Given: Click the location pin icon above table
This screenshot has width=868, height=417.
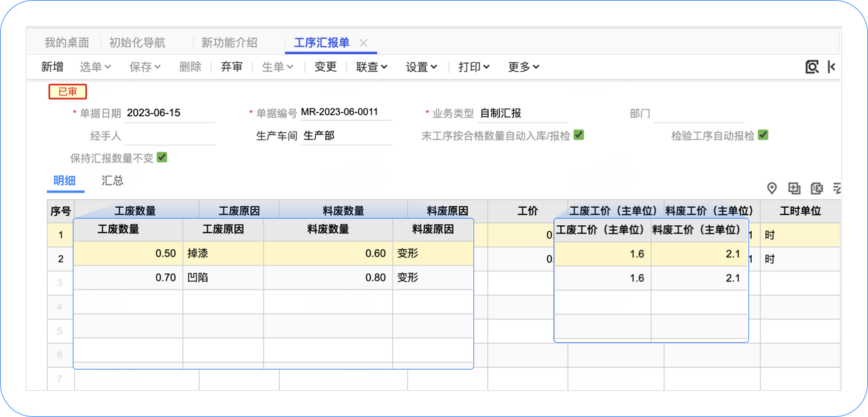Looking at the screenshot, I should 772,188.
